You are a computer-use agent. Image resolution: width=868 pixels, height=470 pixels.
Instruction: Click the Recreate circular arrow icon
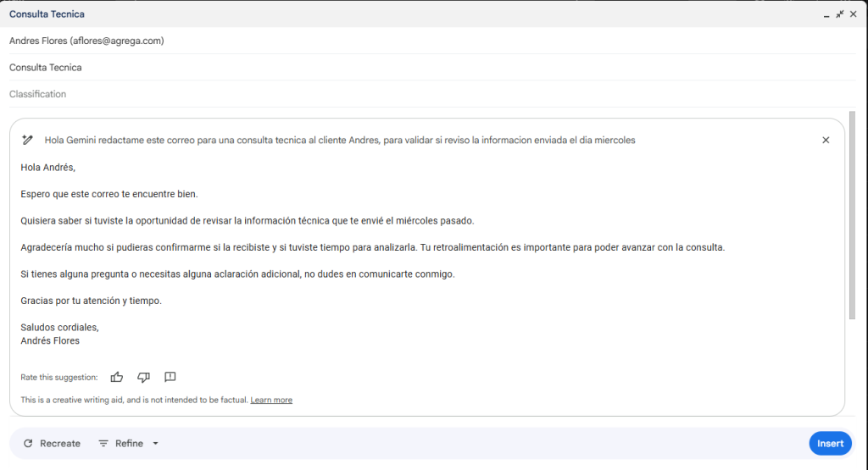[x=28, y=444]
